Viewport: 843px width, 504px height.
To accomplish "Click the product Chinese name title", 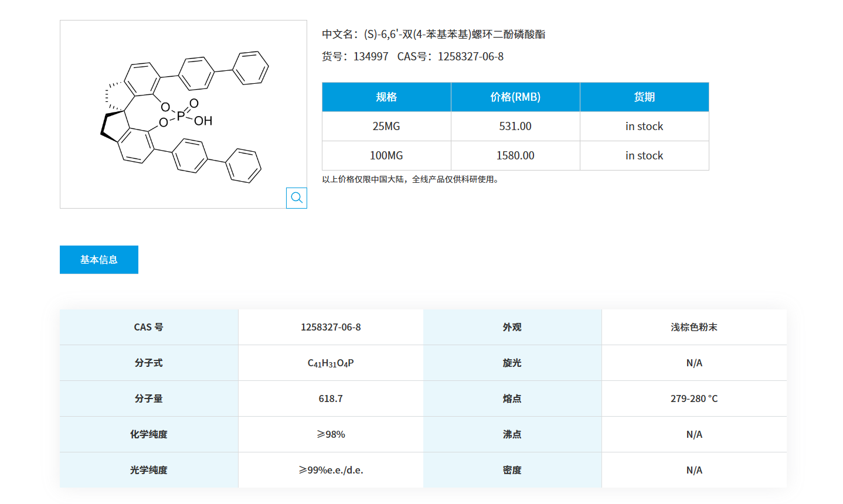I will [x=435, y=35].
